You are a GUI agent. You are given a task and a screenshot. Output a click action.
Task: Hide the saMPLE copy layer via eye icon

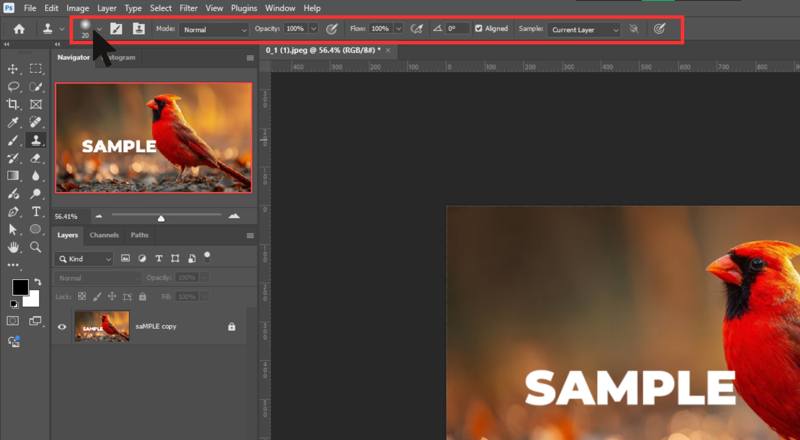pos(63,326)
